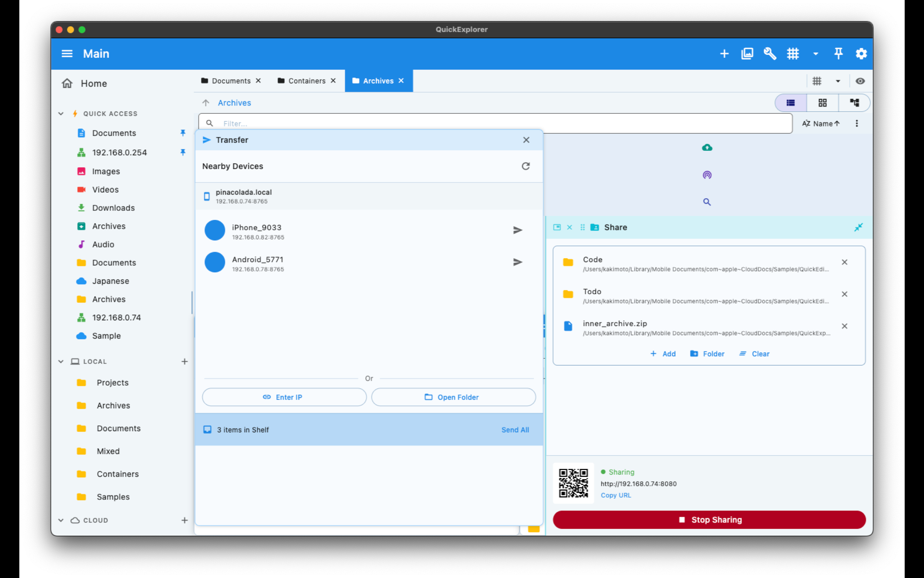Click the sharing QR code thumbnail
The image size is (924, 578).
(573, 483)
